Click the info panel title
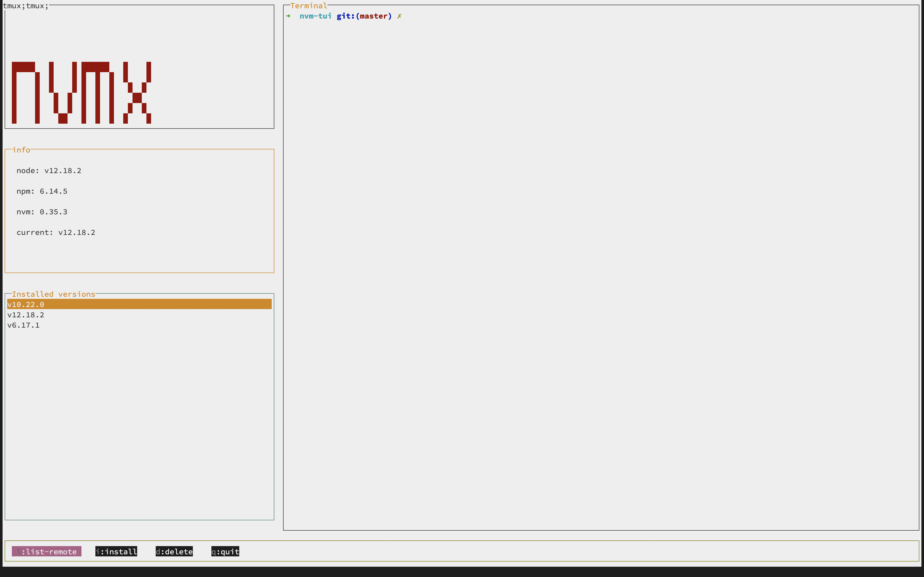 point(21,150)
